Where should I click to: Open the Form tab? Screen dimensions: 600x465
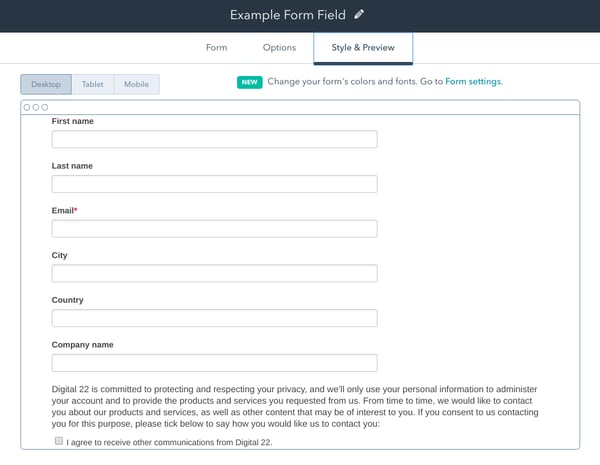pos(217,48)
